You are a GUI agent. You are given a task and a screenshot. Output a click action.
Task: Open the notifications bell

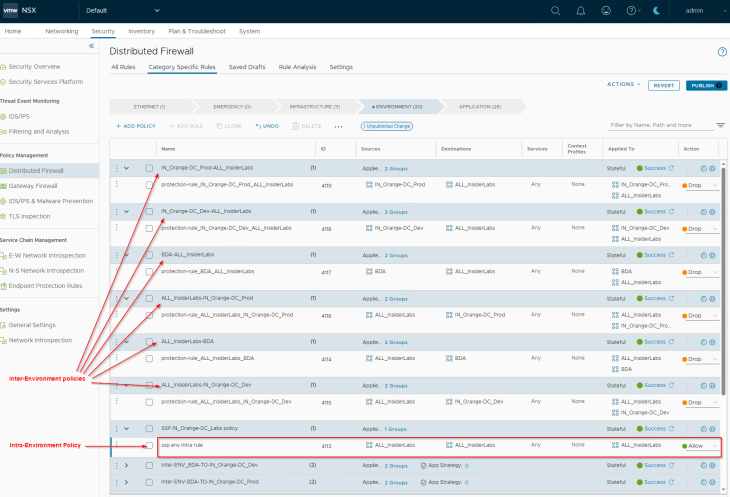point(581,10)
